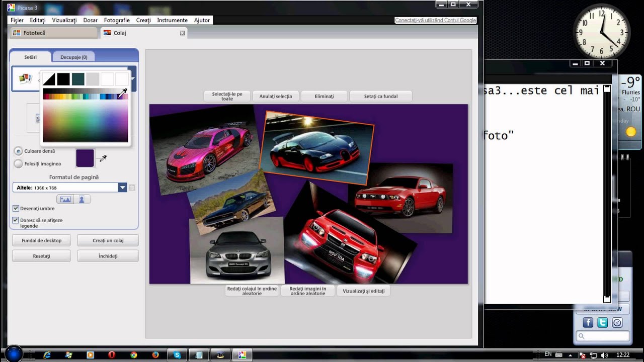644x362 pixels.
Task: Open the Editați menu
Action: (38, 20)
